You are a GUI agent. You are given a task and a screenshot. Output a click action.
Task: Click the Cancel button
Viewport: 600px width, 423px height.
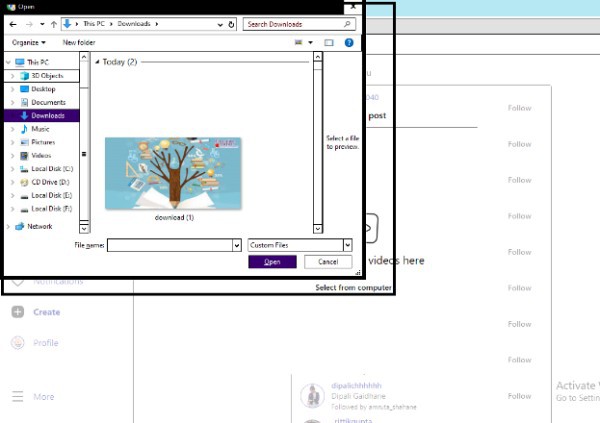click(328, 262)
